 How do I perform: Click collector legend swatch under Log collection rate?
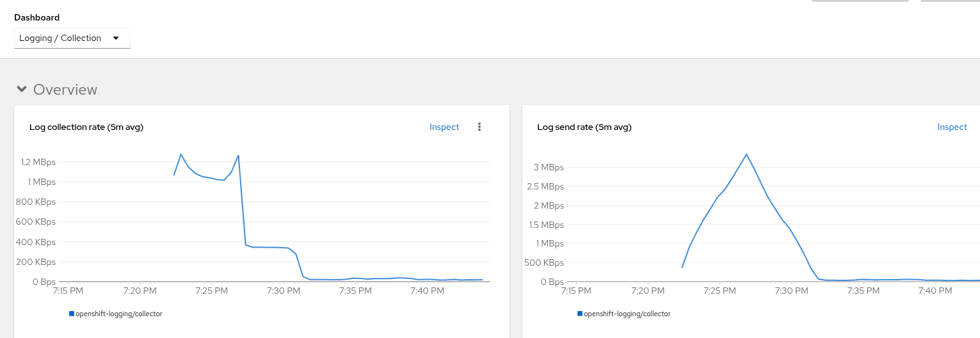(x=72, y=314)
